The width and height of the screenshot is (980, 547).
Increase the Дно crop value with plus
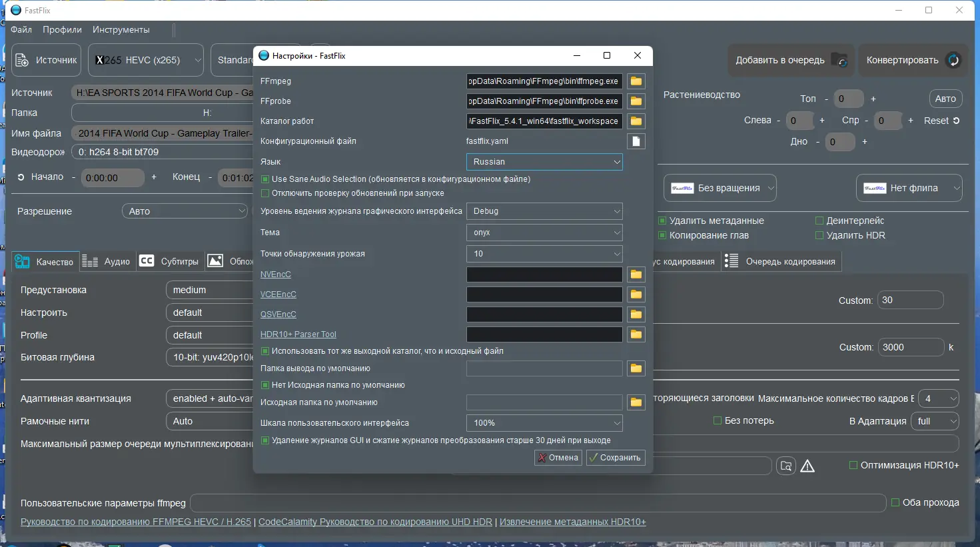[865, 142]
